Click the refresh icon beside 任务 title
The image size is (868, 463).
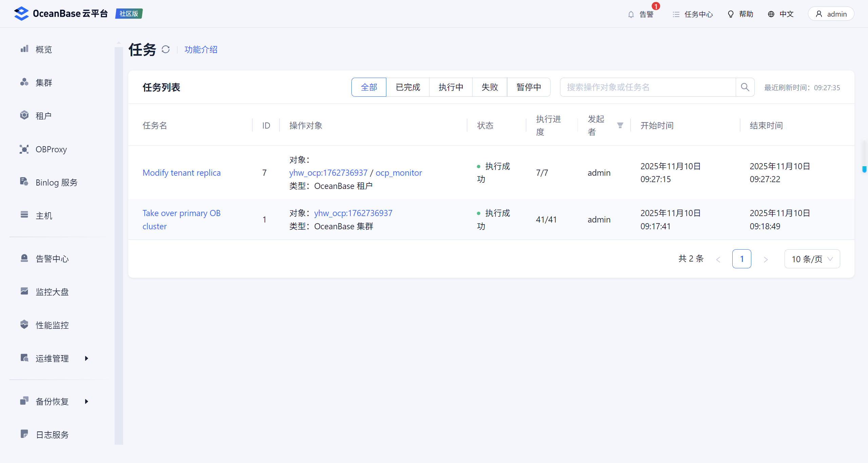(166, 50)
